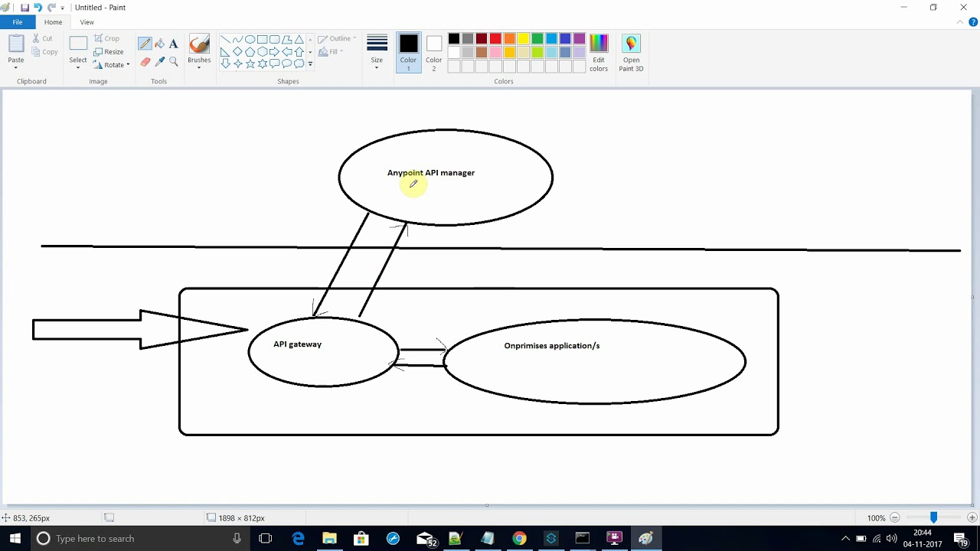Image resolution: width=980 pixels, height=551 pixels.
Task: Switch to the Home tab
Action: 53,22
